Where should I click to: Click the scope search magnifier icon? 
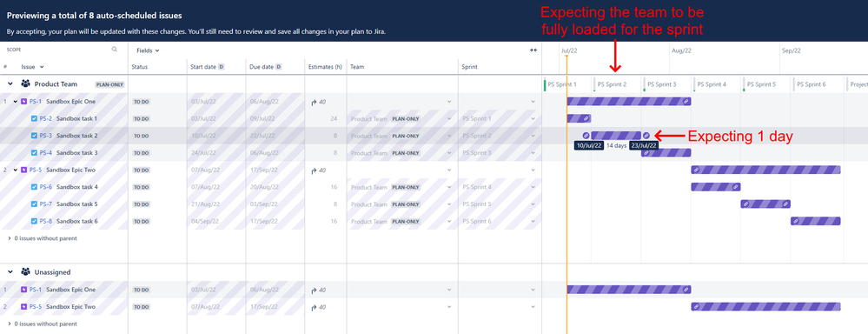[115, 50]
